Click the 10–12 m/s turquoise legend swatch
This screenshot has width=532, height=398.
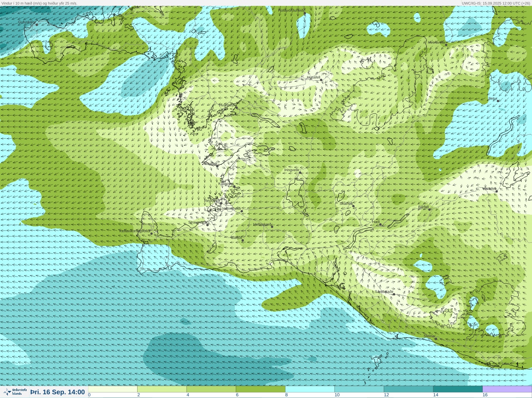coord(359,389)
